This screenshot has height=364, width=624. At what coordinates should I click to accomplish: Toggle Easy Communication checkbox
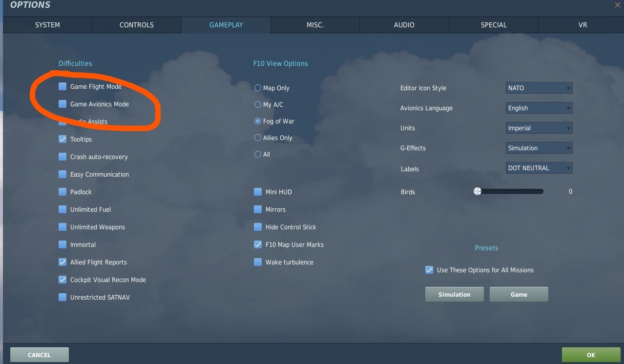click(x=62, y=174)
